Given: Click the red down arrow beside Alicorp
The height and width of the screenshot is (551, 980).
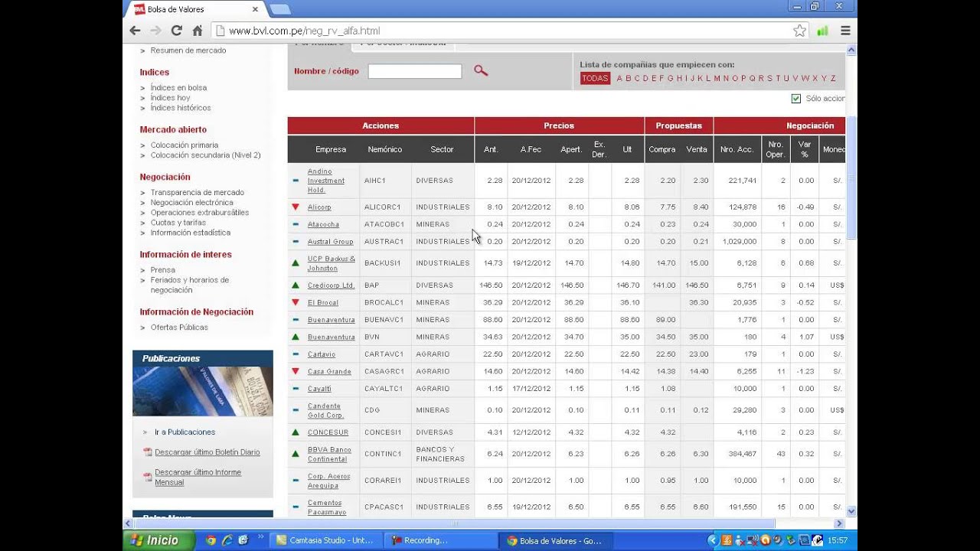Looking at the screenshot, I should coord(296,207).
